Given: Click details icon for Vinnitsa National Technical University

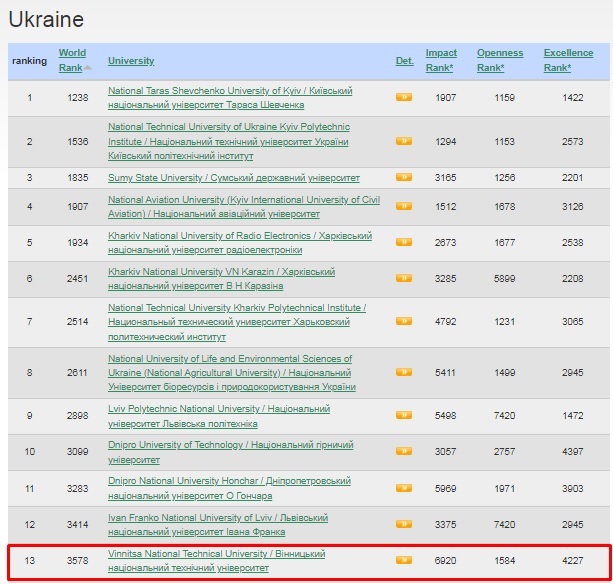Looking at the screenshot, I should 403,560.
